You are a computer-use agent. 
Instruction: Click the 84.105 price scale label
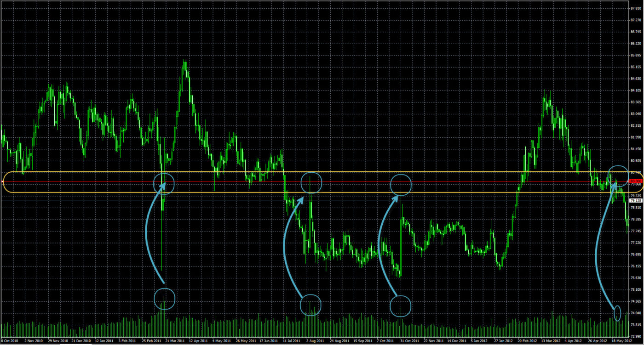tap(636, 90)
